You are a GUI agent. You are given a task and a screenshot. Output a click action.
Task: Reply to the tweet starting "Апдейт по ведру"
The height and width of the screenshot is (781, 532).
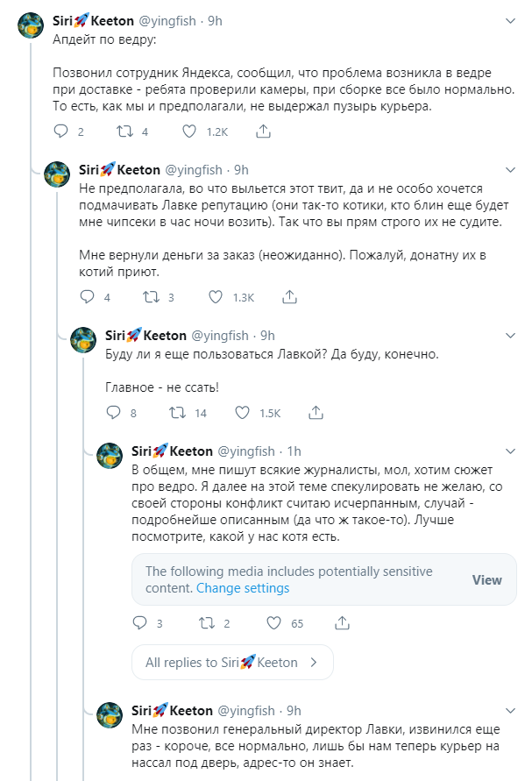pyautogui.click(x=60, y=131)
